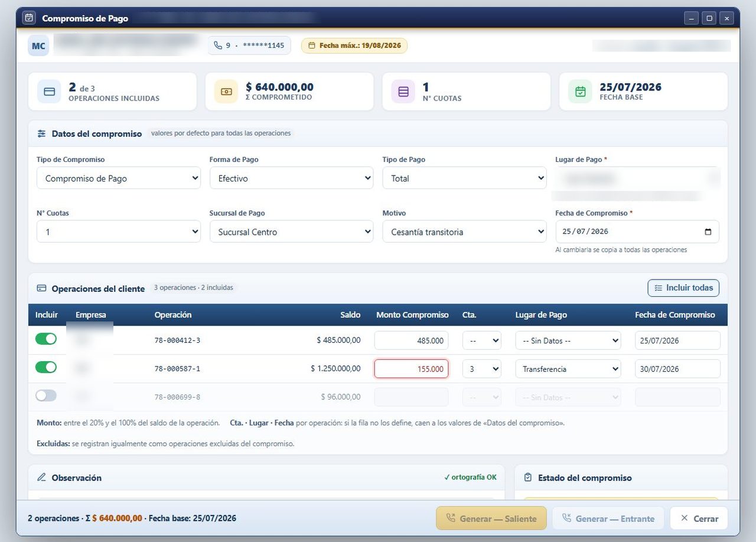
Task: Click the money icon beside Σ Comprometido
Action: [226, 92]
